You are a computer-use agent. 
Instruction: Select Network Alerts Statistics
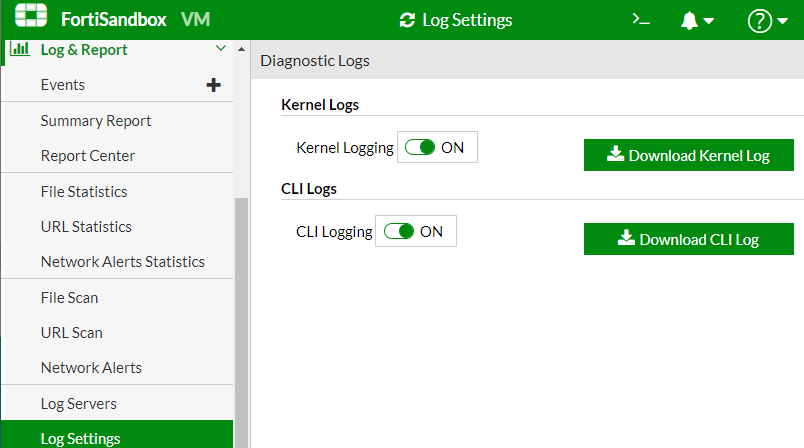pyautogui.click(x=123, y=261)
